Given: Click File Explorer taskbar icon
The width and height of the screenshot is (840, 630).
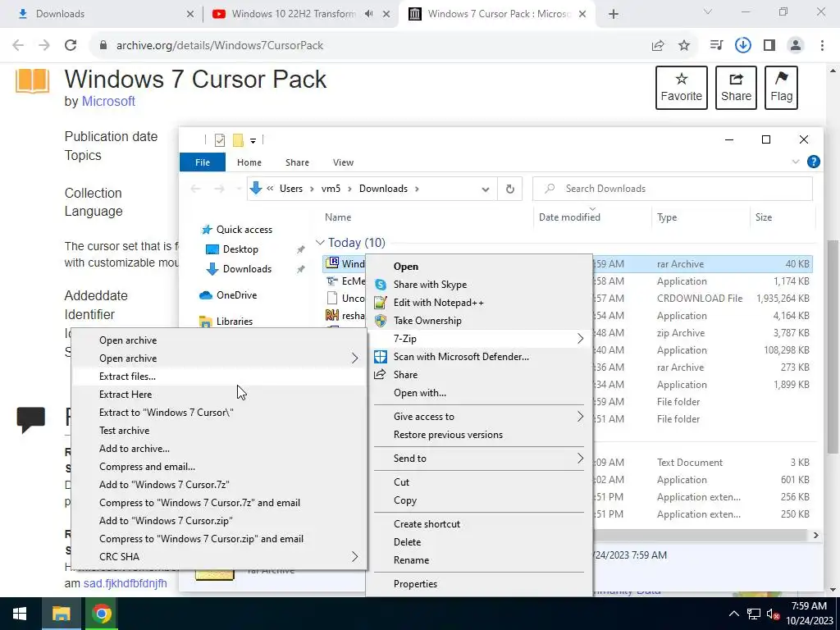Looking at the screenshot, I should tap(61, 614).
